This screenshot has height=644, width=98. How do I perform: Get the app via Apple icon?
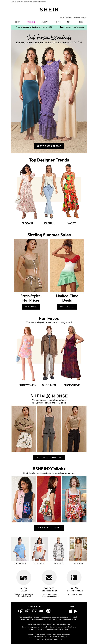tap(71, 611)
